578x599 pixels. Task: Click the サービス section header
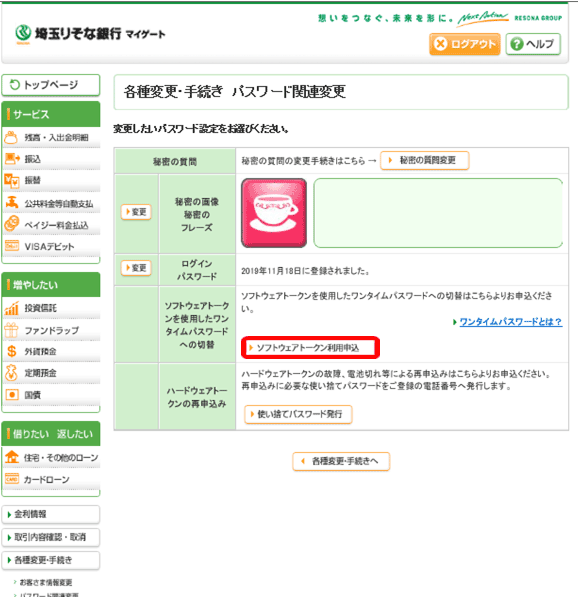(x=51, y=114)
